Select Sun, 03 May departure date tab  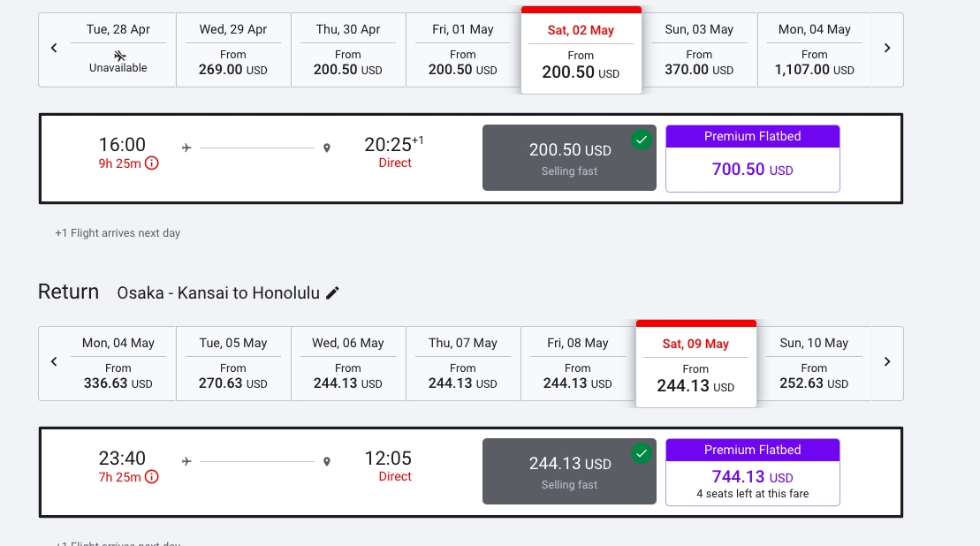tap(699, 50)
